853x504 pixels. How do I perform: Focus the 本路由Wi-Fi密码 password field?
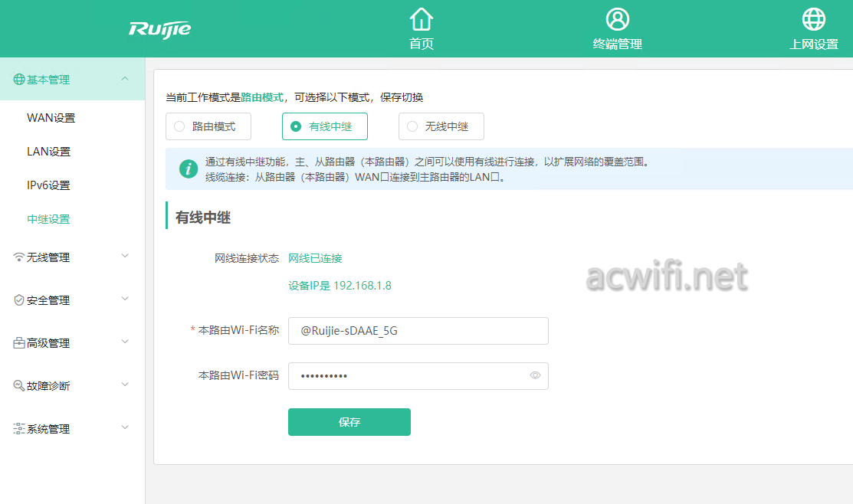(x=418, y=375)
